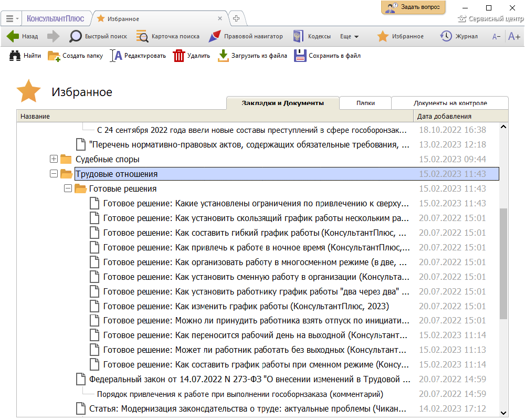Sort by the Название column header

[215, 116]
